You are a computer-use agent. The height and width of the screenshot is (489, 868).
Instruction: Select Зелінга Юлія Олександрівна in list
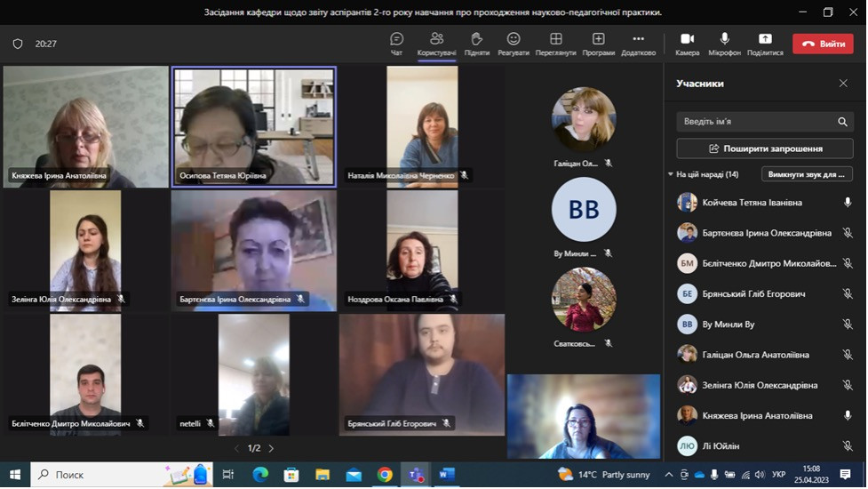(x=764, y=385)
